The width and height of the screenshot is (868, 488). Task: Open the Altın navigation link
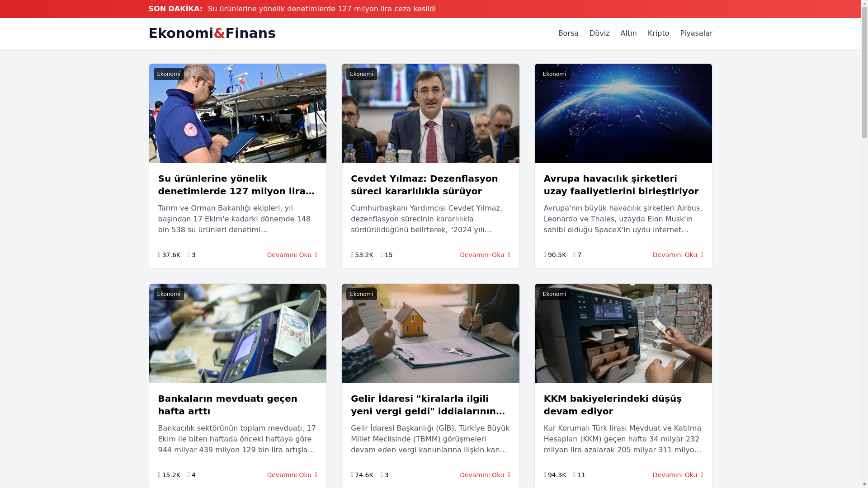(x=628, y=33)
